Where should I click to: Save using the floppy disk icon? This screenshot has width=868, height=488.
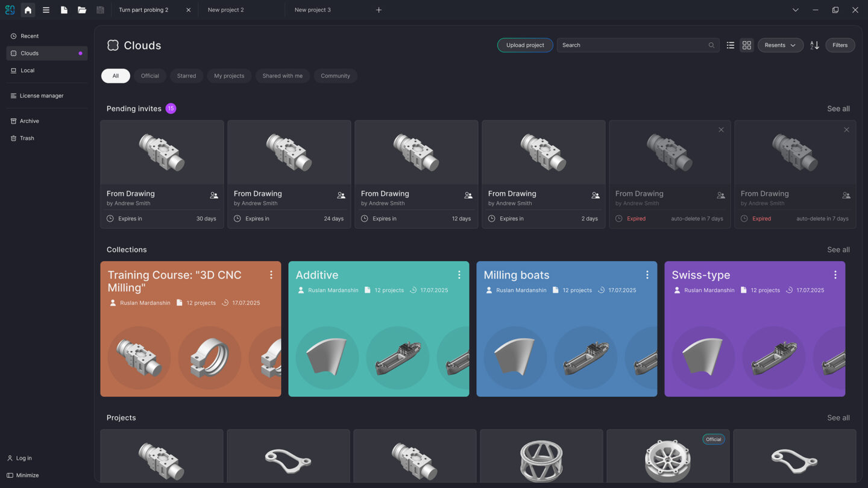100,10
